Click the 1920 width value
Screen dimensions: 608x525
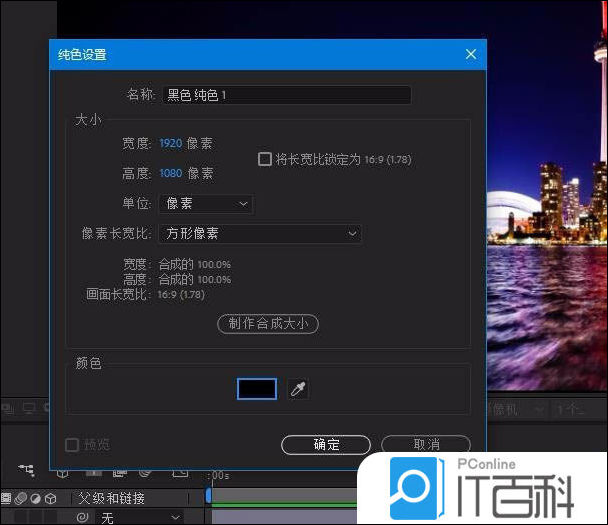[x=170, y=144]
